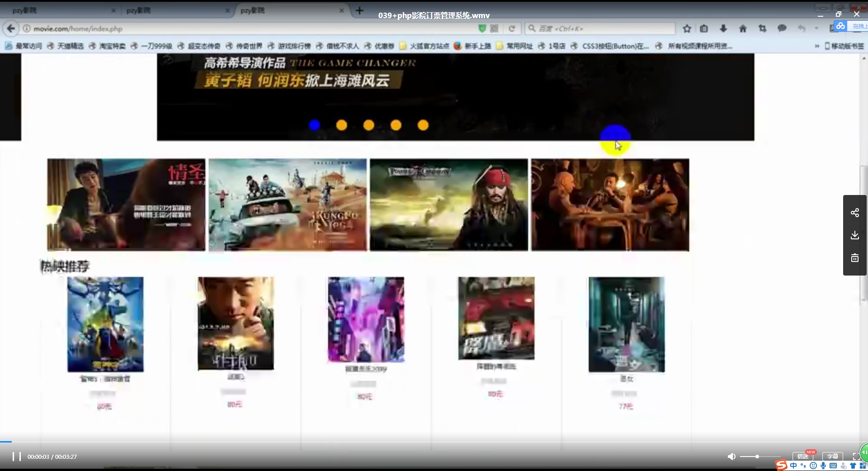Toggle the punctuation mode in IME bar
The image size is (868, 471).
(803, 466)
